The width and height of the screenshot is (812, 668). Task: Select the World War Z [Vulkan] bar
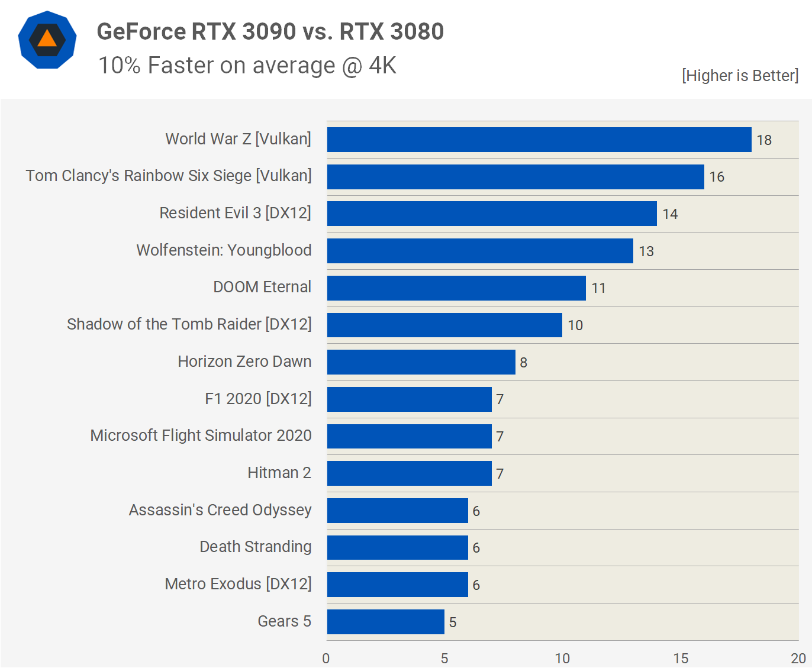pyautogui.click(x=539, y=140)
